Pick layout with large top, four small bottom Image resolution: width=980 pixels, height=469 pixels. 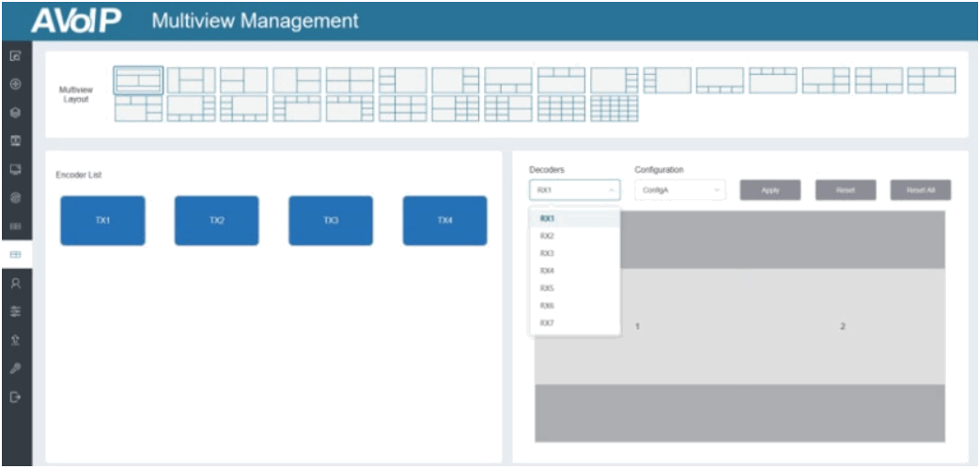(720, 80)
